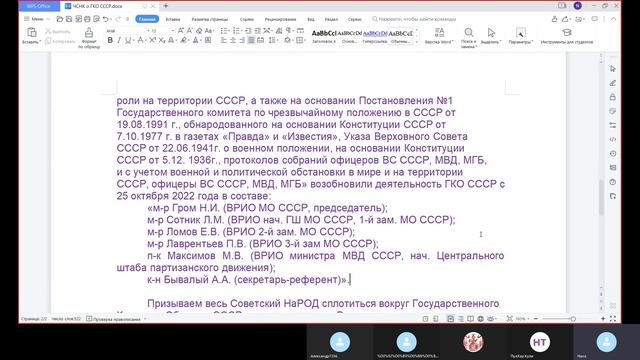The width and height of the screenshot is (640, 360).
Task: Click the zoom slider handle
Action: [x=573, y=319]
